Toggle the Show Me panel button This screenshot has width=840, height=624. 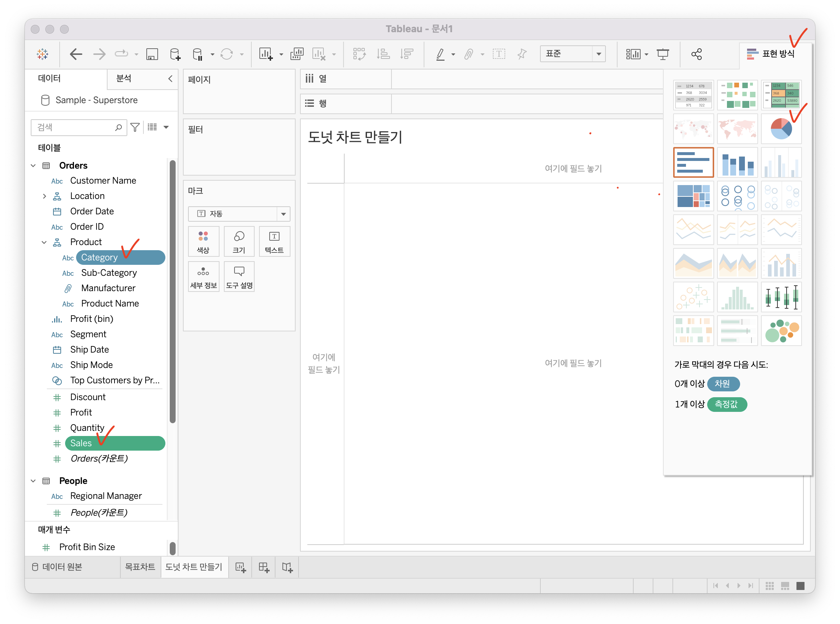coord(771,54)
